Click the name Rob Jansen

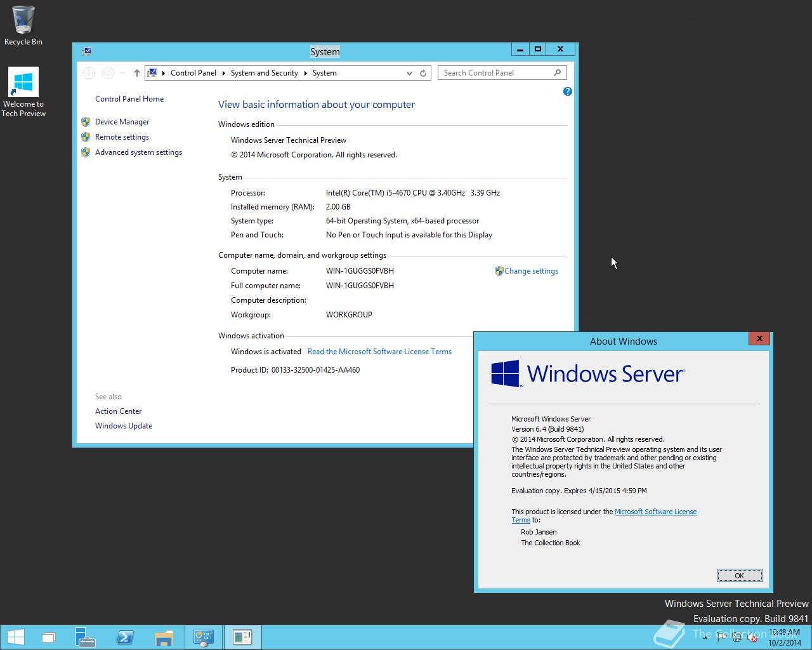tap(539, 533)
